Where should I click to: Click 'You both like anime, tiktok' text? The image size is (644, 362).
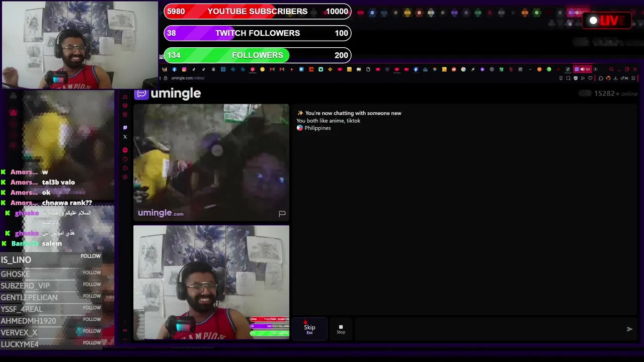coord(328,121)
